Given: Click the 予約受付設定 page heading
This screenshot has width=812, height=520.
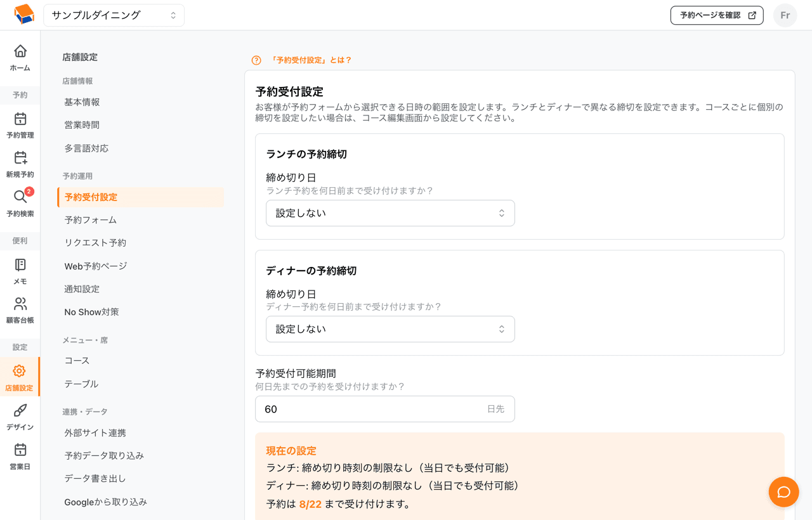Looking at the screenshot, I should click(289, 92).
